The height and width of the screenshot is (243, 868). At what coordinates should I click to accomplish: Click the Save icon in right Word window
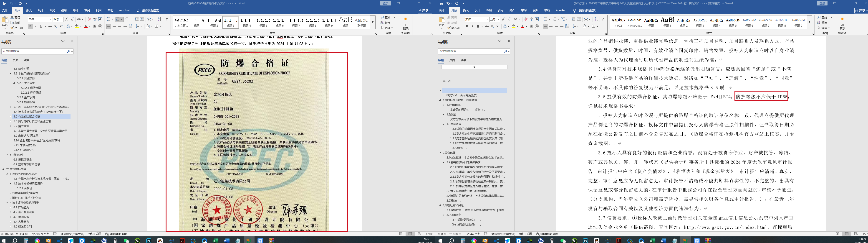pyautogui.click(x=442, y=3)
